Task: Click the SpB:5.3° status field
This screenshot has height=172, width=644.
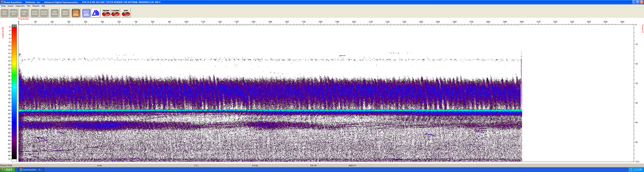Action: (x=352, y=165)
